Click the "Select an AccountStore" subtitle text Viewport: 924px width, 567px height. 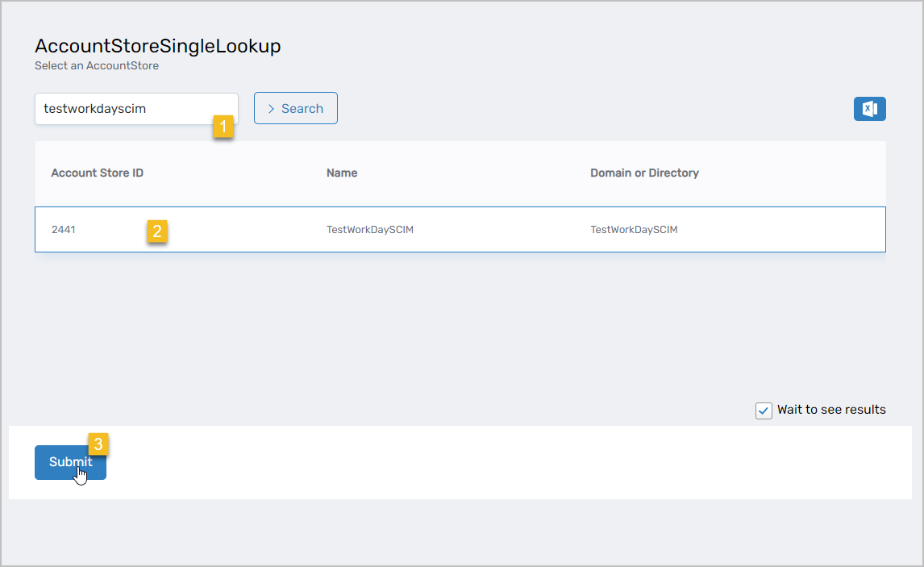97,66
